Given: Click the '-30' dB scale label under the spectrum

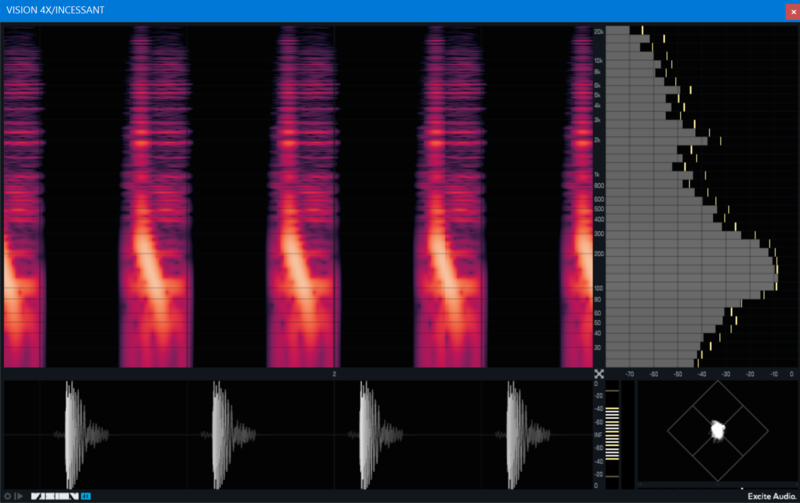Looking at the screenshot, I should (x=726, y=374).
